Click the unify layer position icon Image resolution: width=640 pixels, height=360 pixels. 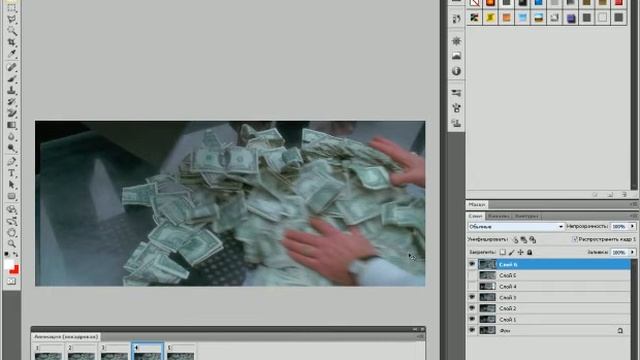[515, 240]
